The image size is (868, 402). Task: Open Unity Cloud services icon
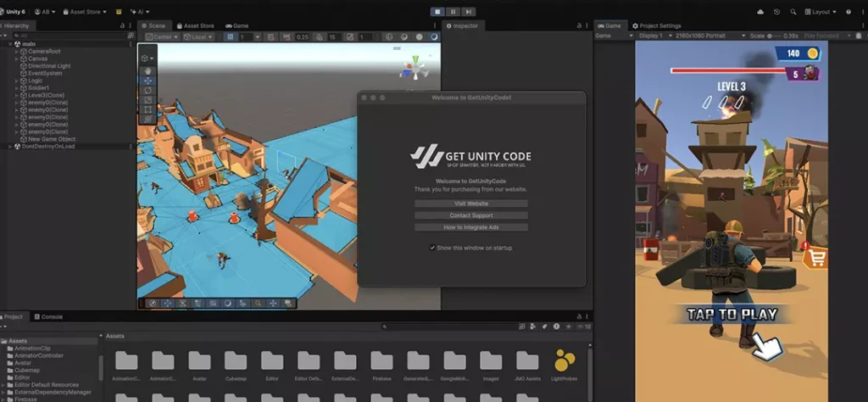760,12
